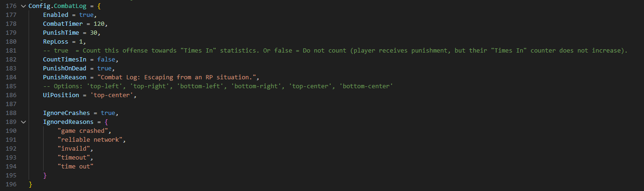The width and height of the screenshot is (644, 191).
Task: Click the comment listing UI position options
Action: 217,86
